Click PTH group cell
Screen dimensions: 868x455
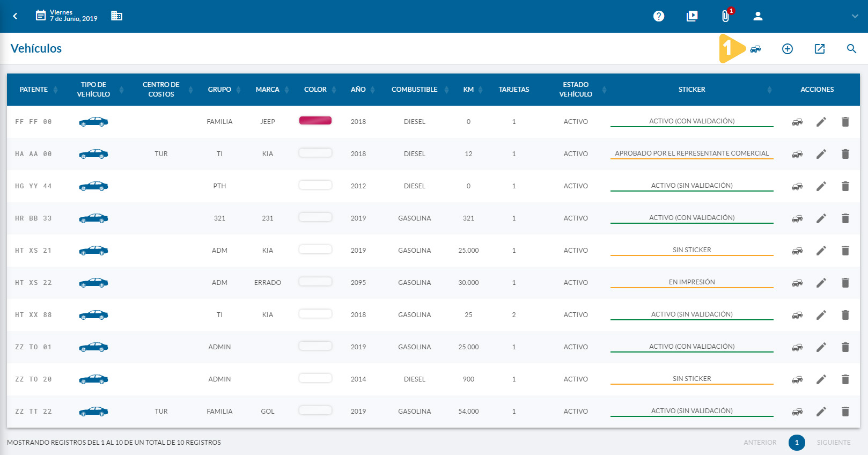(x=219, y=186)
